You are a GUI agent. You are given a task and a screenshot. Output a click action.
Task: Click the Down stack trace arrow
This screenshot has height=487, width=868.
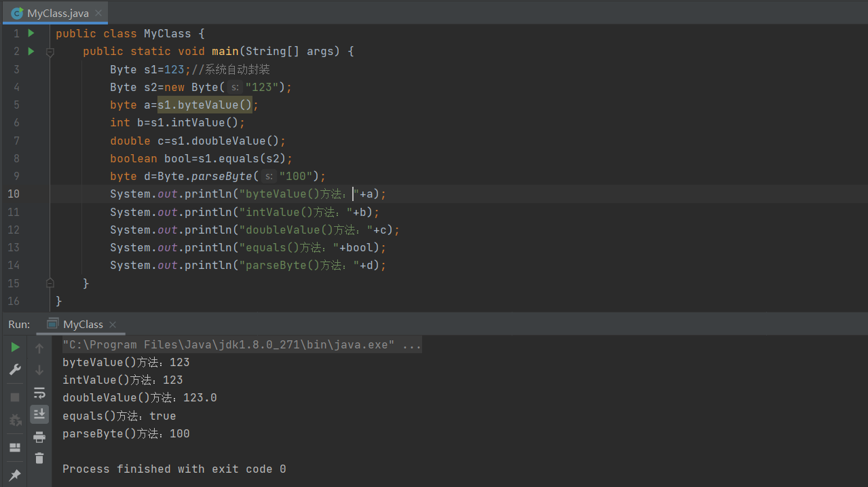point(39,370)
